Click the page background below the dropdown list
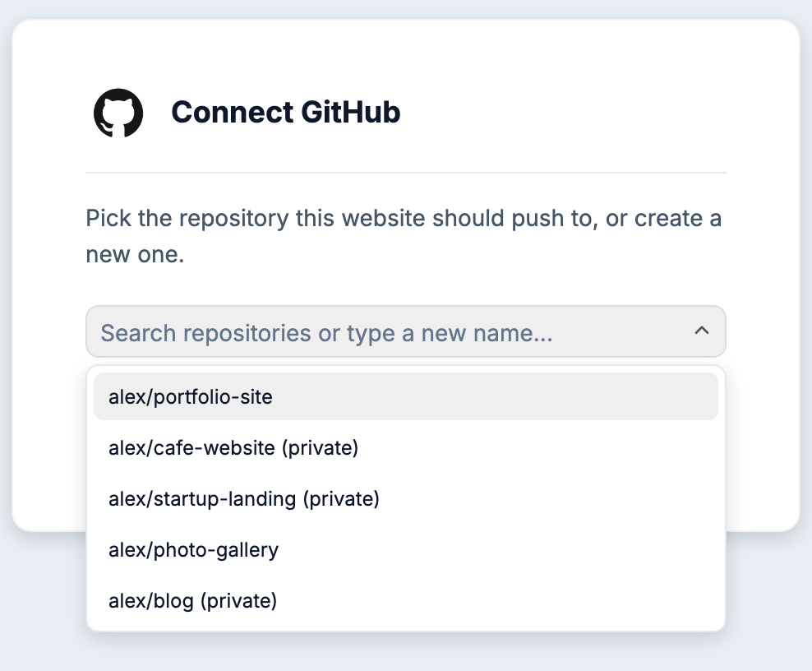 (x=405, y=652)
